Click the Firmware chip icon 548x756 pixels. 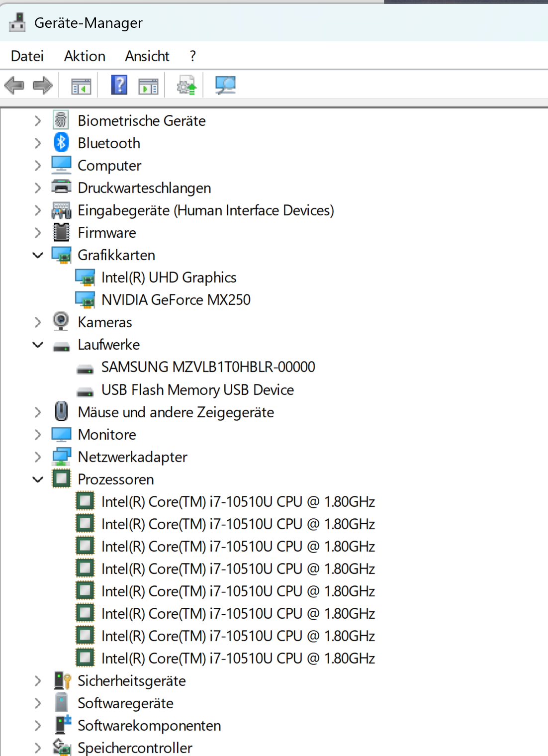coord(61,232)
